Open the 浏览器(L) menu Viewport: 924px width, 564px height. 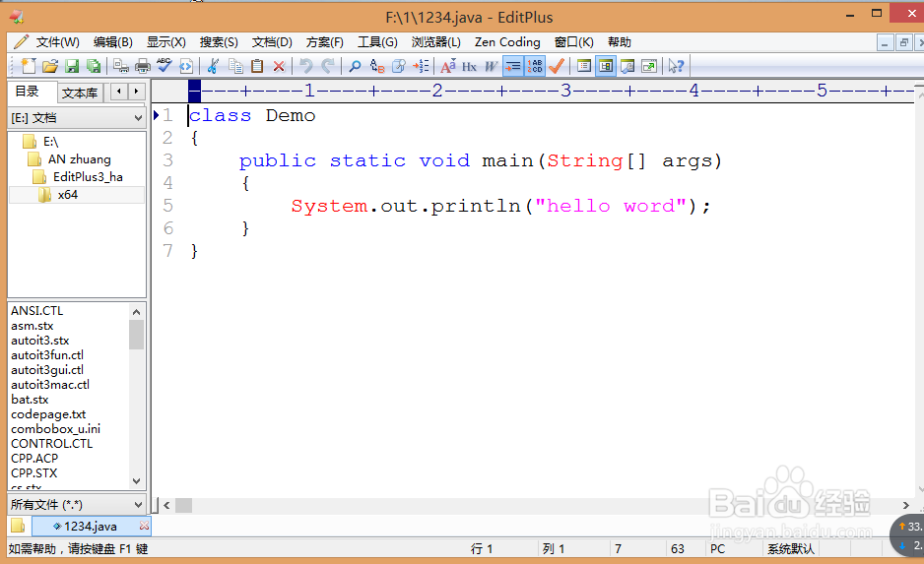click(436, 41)
